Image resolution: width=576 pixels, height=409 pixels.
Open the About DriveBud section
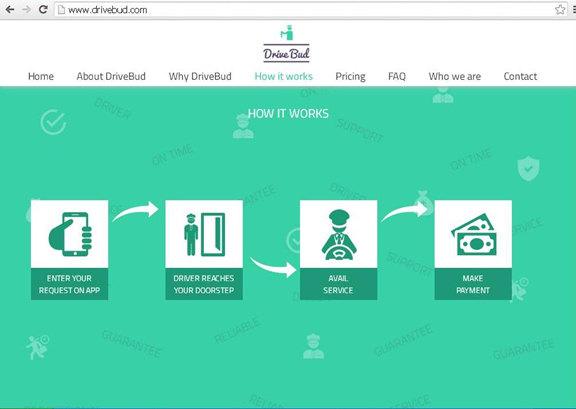pyautogui.click(x=111, y=76)
